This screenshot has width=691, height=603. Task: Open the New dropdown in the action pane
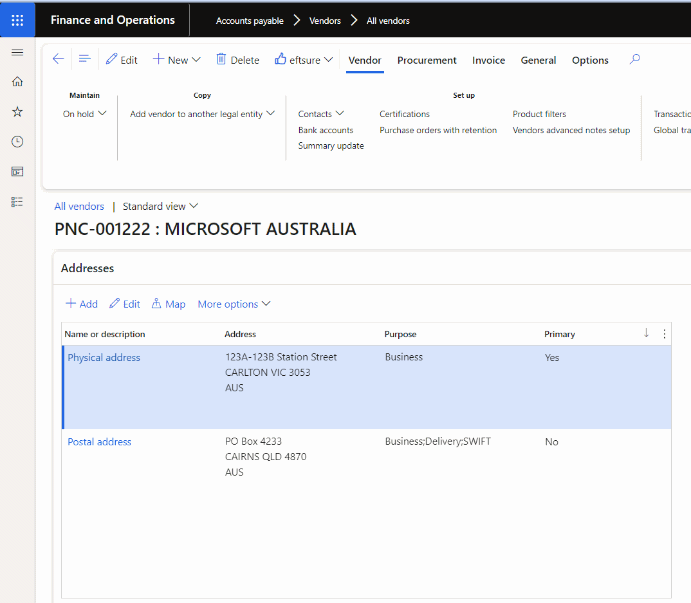pos(176,60)
